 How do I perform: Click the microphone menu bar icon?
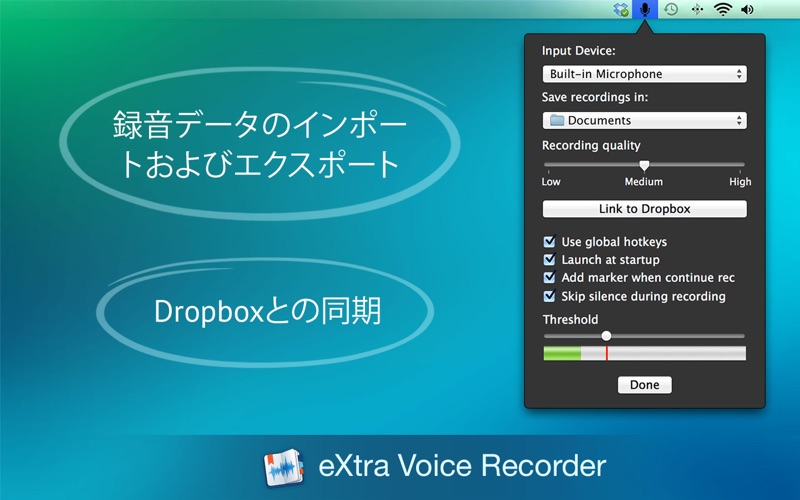(645, 9)
